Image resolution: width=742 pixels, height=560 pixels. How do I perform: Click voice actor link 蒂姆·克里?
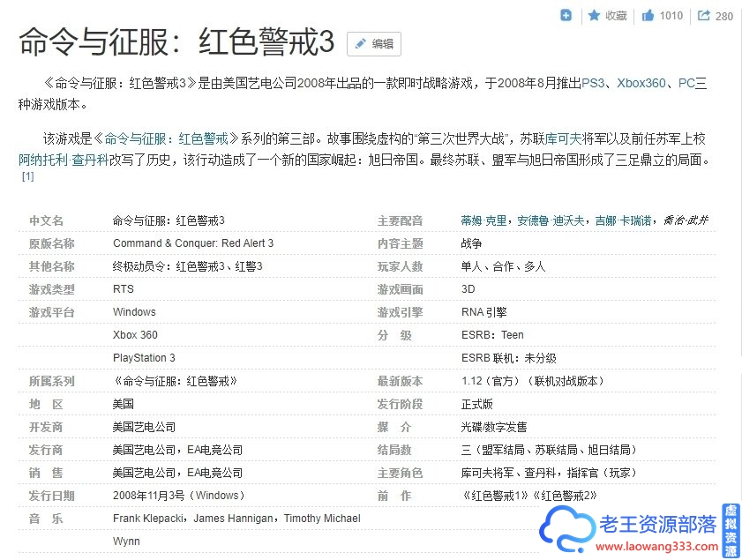[483, 220]
